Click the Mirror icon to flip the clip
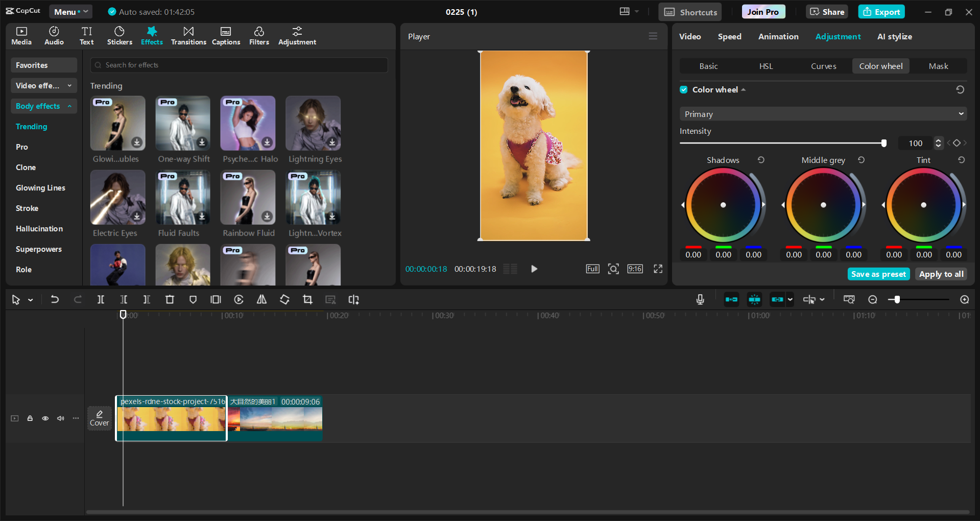This screenshot has width=980, height=521. click(261, 299)
